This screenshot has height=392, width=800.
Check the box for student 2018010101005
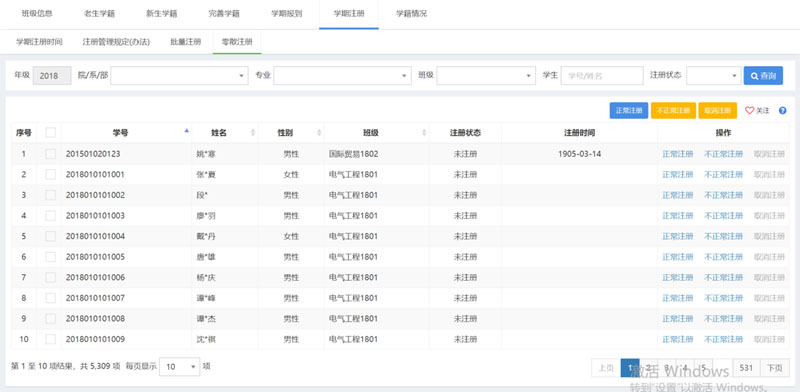pyautogui.click(x=51, y=257)
